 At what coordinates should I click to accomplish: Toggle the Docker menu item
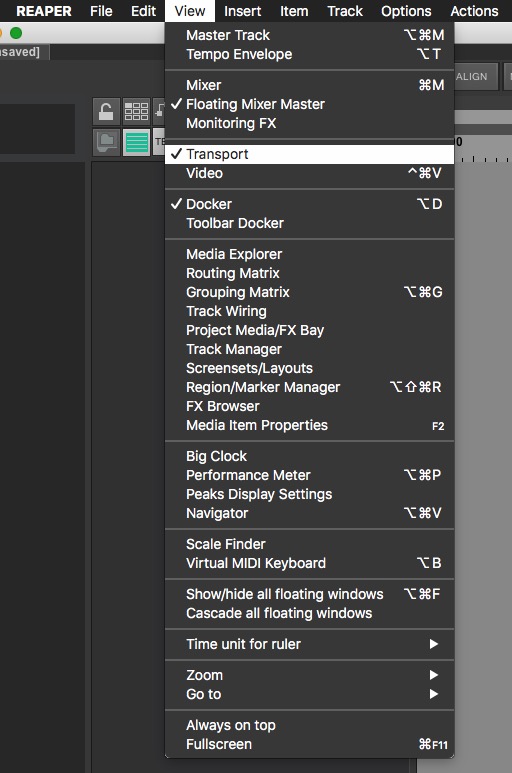(x=309, y=204)
